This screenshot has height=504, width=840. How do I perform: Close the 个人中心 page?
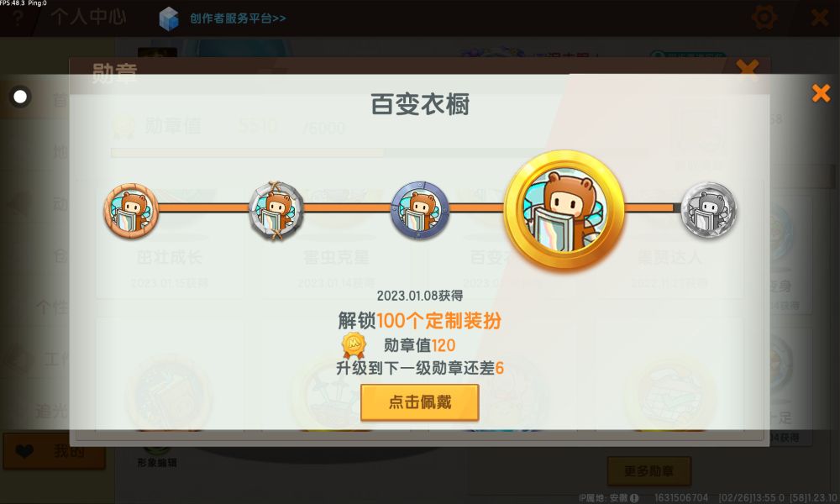(820, 18)
